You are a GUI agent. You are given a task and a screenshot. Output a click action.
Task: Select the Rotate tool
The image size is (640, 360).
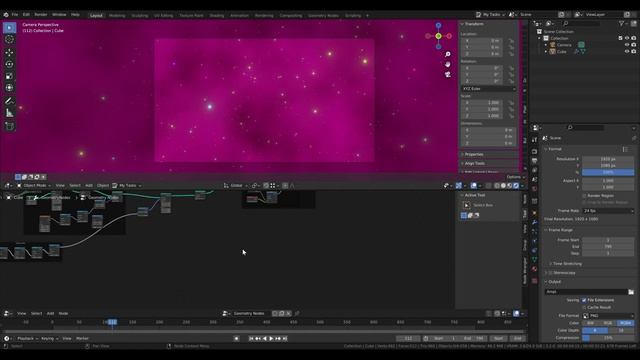9,64
